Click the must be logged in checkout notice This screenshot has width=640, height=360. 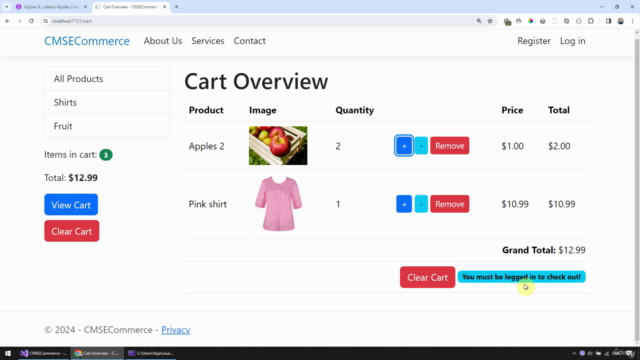[x=521, y=277]
